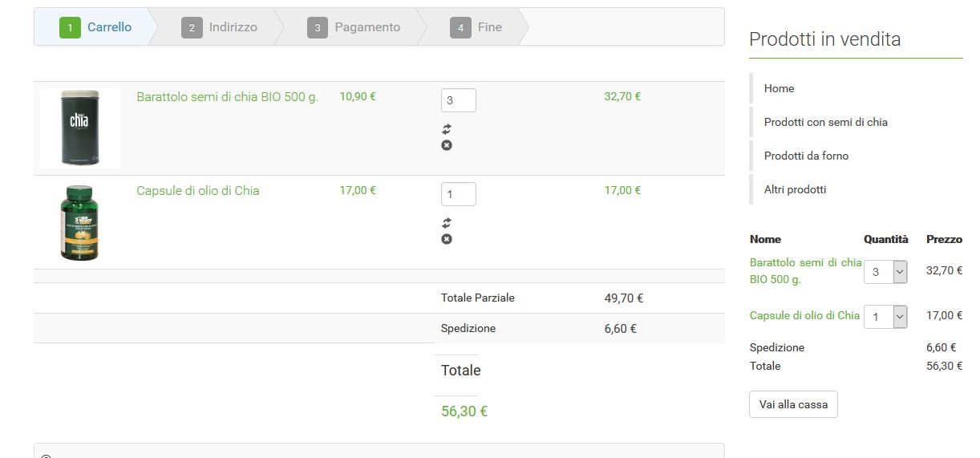The image size is (980, 458).
Task: Click update quantity icon for Capsule di olio
Action: point(447,223)
